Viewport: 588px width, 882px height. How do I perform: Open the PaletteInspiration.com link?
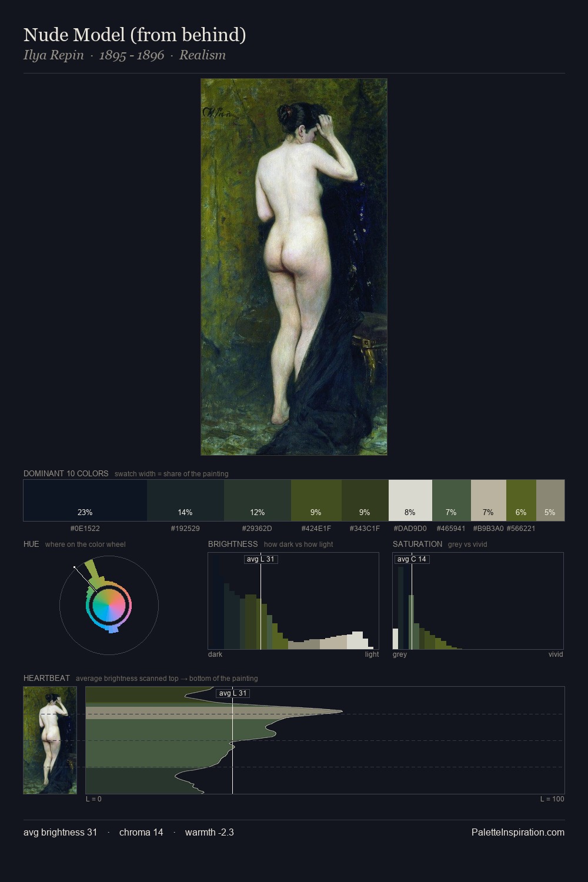(x=518, y=833)
